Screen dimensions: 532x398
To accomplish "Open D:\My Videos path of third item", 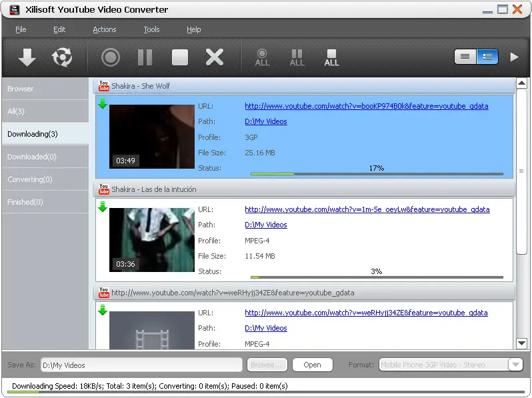I will [266, 328].
